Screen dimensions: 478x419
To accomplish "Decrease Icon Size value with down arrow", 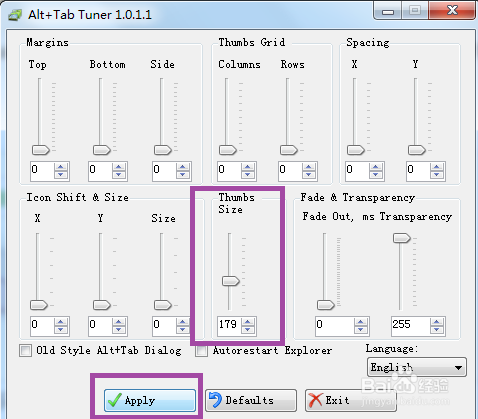I will pos(183,329).
